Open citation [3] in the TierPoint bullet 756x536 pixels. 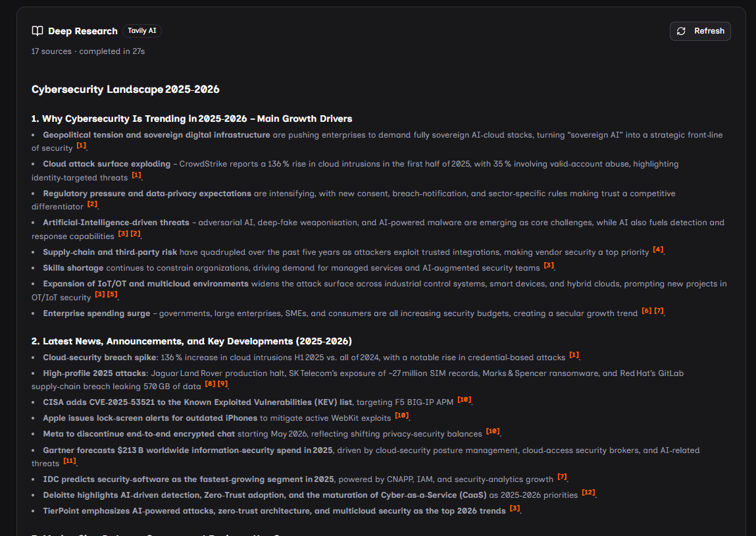click(x=515, y=508)
